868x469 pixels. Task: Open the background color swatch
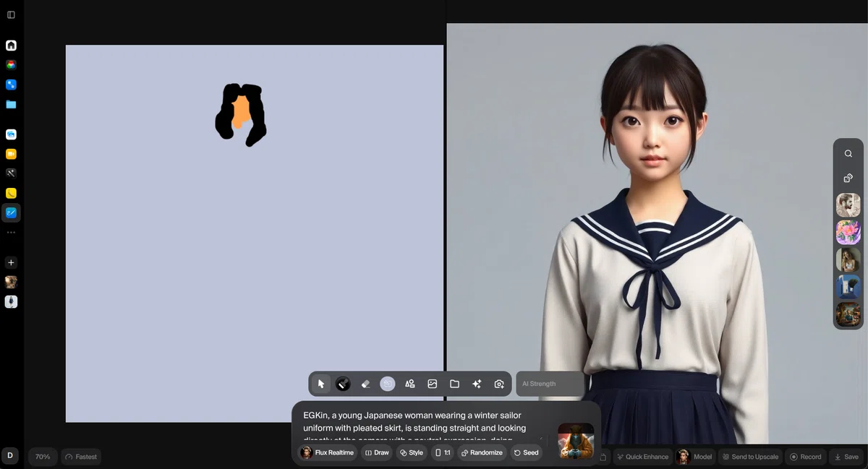click(388, 384)
